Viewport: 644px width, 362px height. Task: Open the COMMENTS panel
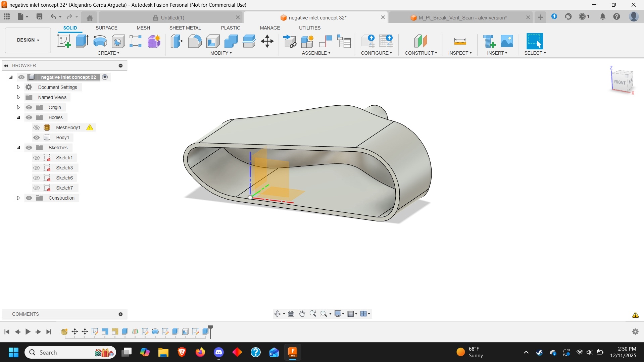pos(25,314)
